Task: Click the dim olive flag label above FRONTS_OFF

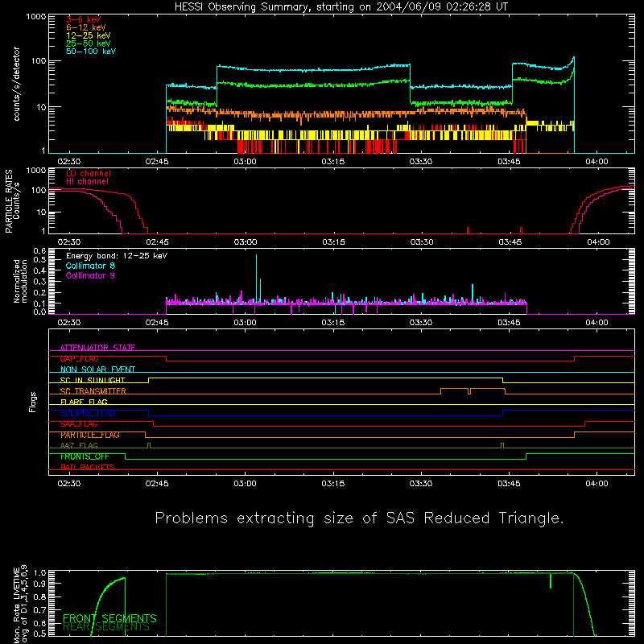Action: coord(79,445)
